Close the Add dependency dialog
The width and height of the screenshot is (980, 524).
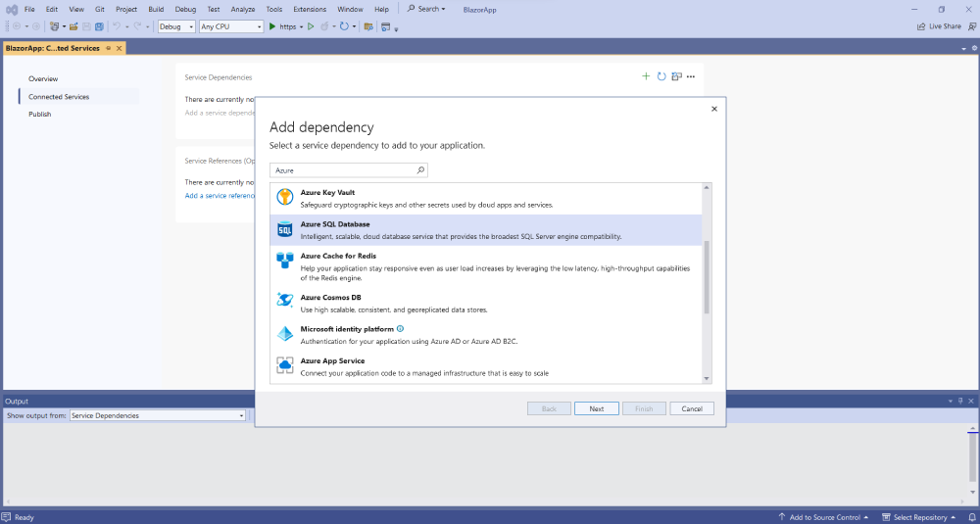pyautogui.click(x=714, y=109)
